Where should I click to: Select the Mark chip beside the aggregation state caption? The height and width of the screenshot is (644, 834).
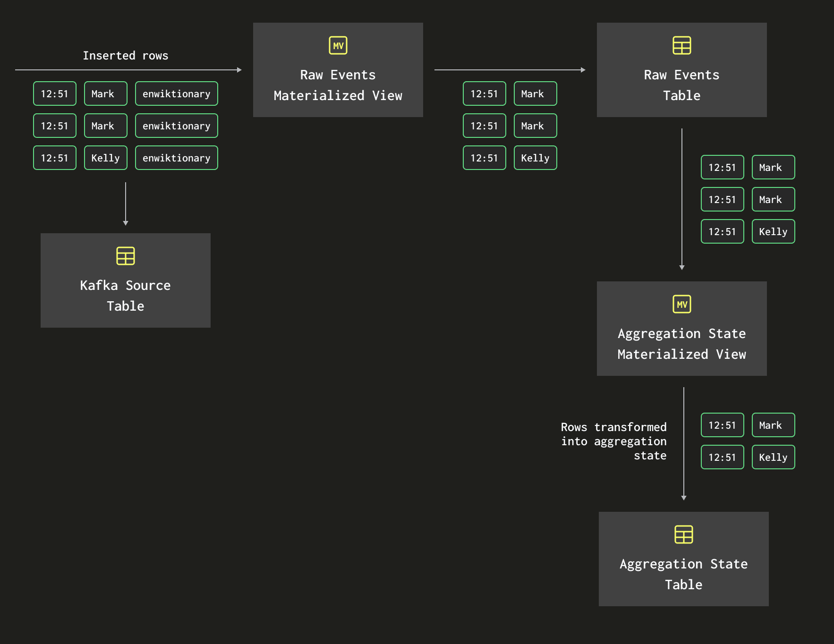point(773,425)
